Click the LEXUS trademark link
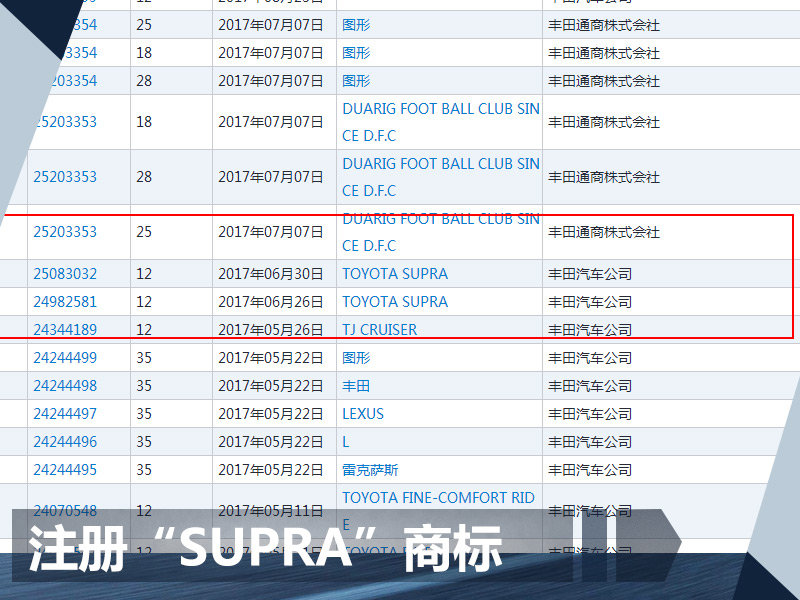The image size is (800, 600). tap(363, 414)
